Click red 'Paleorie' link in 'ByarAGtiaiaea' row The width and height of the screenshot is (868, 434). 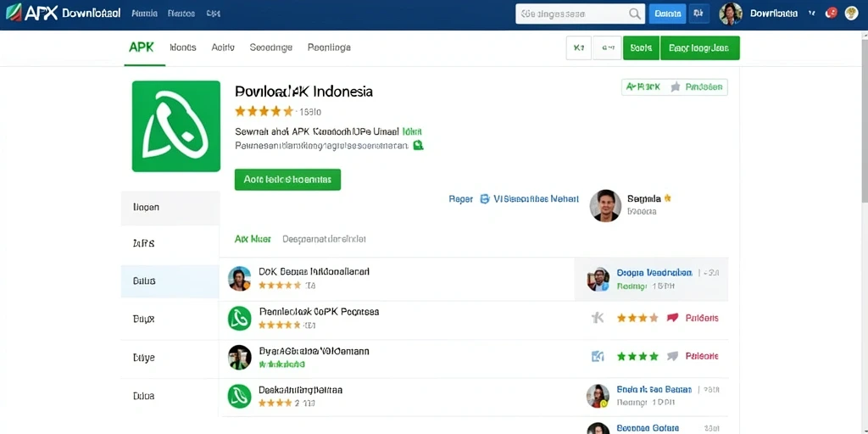pos(702,356)
